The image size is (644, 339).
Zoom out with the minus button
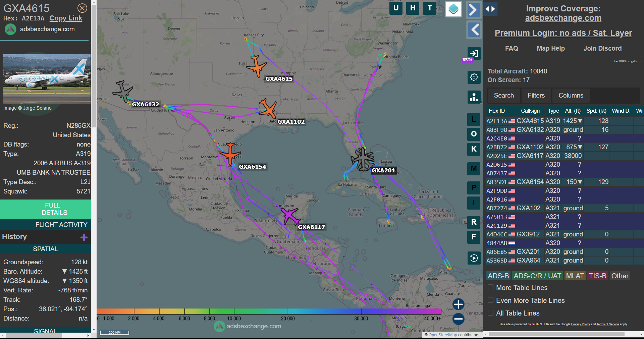[x=458, y=319]
